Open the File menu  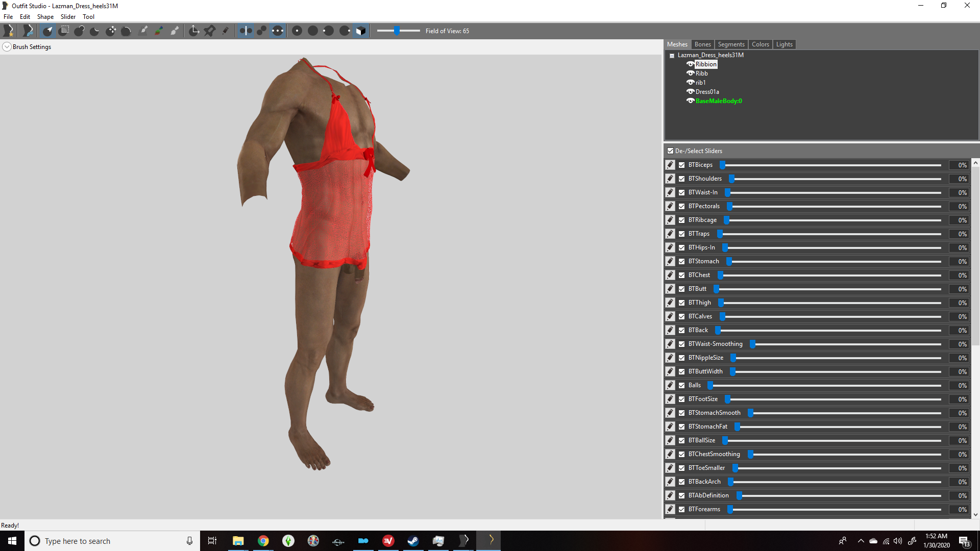(8, 17)
